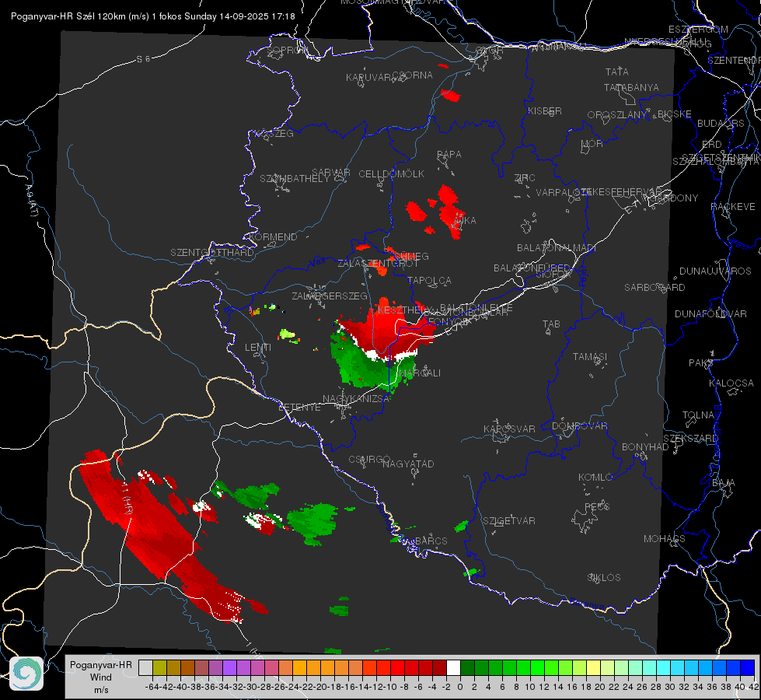Click the NAGYATÁD city label
This screenshot has width=761, height=700.
pos(408,464)
